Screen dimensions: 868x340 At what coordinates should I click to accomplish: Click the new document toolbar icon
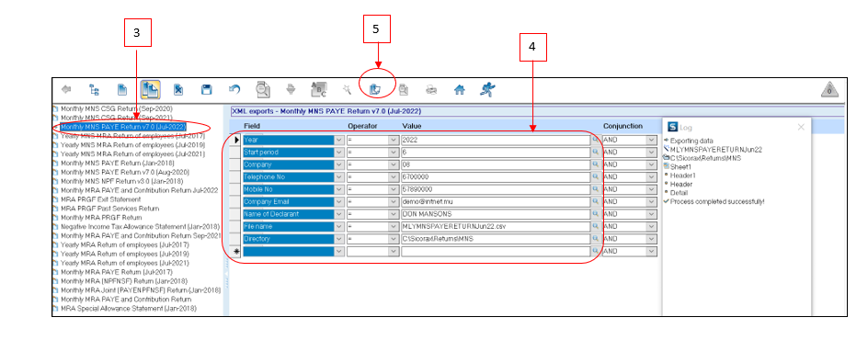[x=122, y=89]
